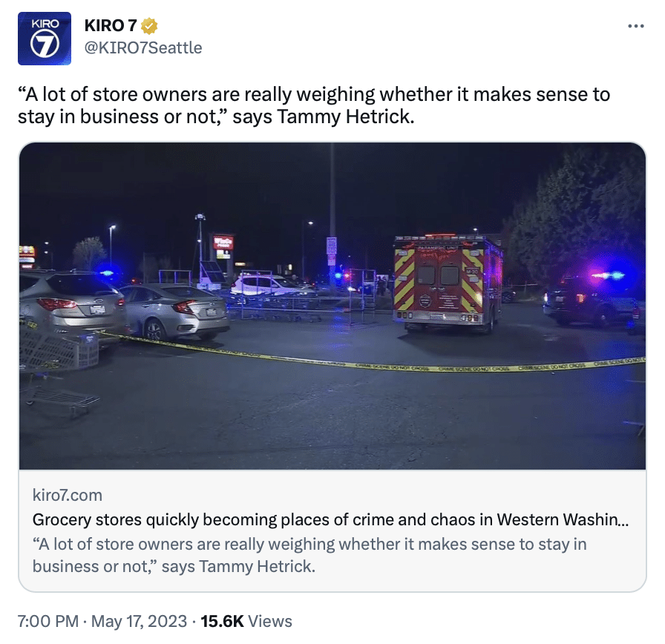Open the KIRO 7 profile avatar
Screen dimensions: 665x644
click(x=45, y=39)
